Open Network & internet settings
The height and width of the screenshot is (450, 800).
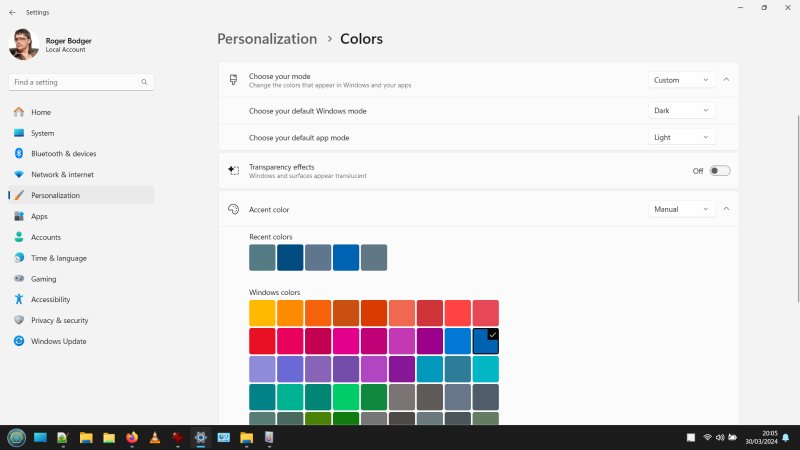81,174
